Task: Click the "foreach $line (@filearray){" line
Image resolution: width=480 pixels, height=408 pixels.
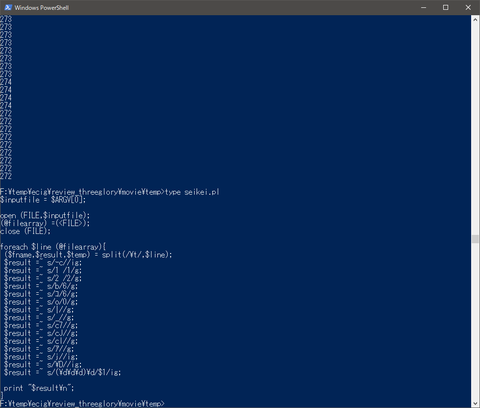Action: pyautogui.click(x=53, y=247)
